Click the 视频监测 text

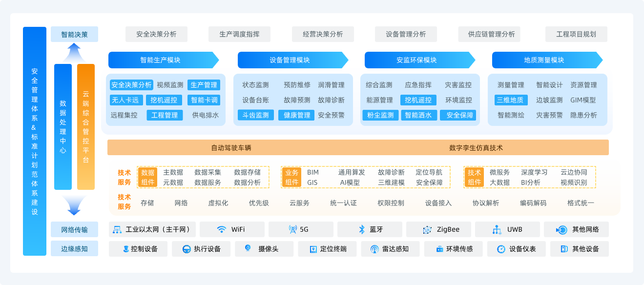170,85
